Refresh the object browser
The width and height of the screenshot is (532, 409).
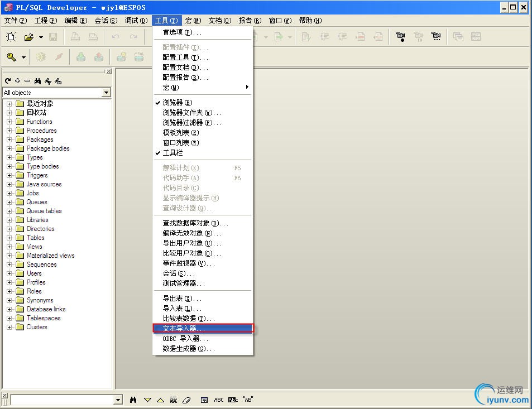8,81
